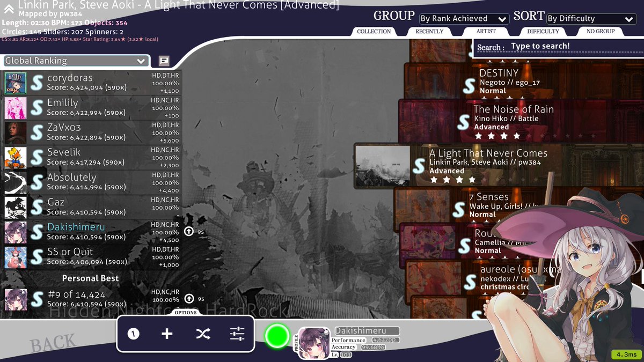
Task: Open ZaVx03 score 6,422,894 entry
Action: 92,132
